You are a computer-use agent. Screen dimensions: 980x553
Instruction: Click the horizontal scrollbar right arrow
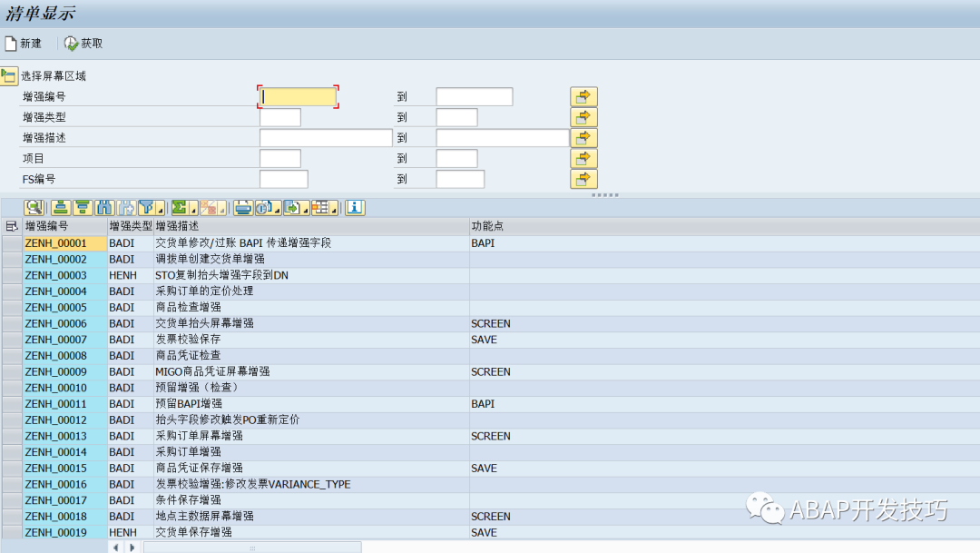(x=132, y=548)
